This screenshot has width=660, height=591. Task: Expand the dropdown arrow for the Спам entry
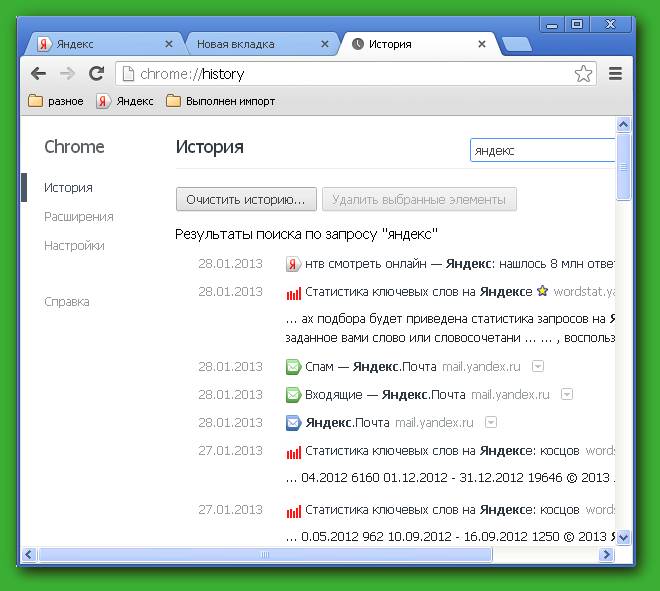point(538,366)
